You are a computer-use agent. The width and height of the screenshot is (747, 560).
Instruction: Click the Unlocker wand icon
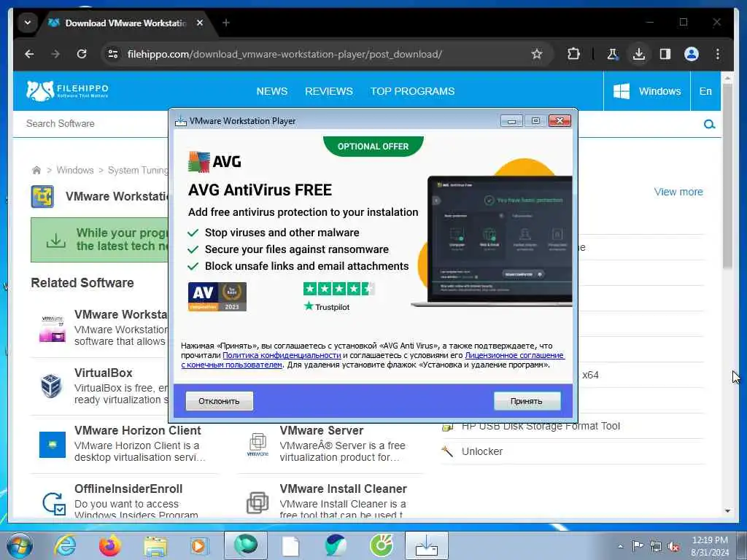[x=447, y=451]
